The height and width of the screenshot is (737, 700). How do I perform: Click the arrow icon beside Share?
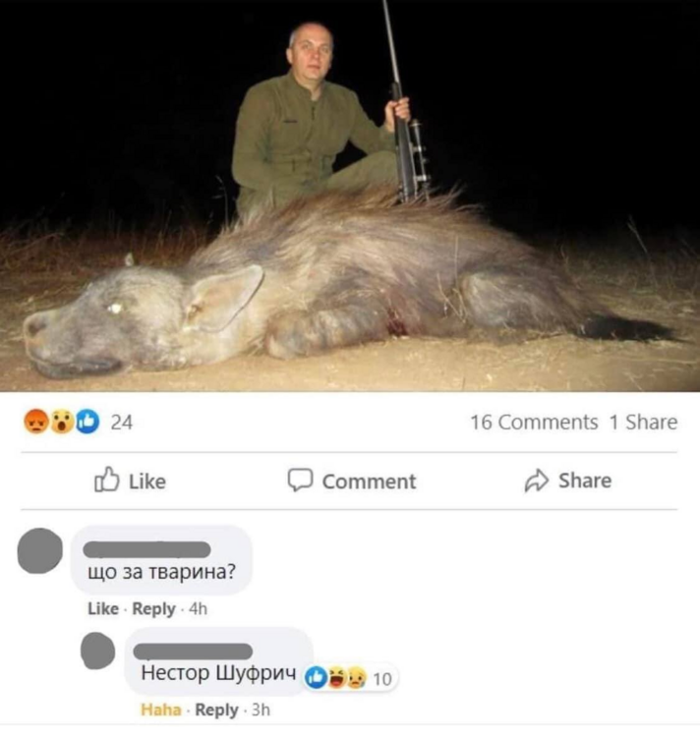(537, 480)
